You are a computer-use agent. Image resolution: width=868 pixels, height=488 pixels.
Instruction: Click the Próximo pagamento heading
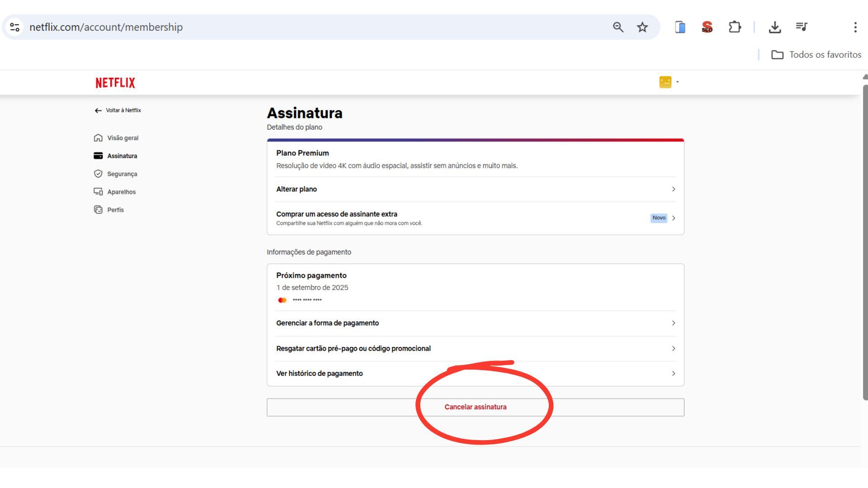click(311, 276)
